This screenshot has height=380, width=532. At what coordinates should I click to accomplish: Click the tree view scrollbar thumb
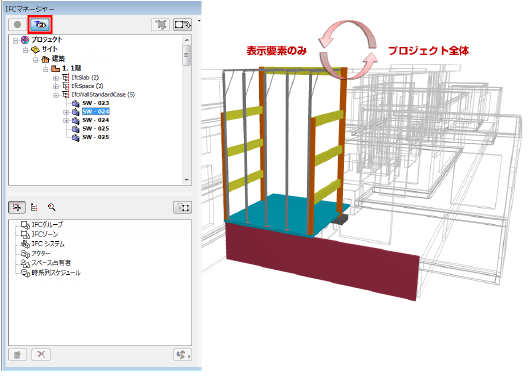[186, 55]
